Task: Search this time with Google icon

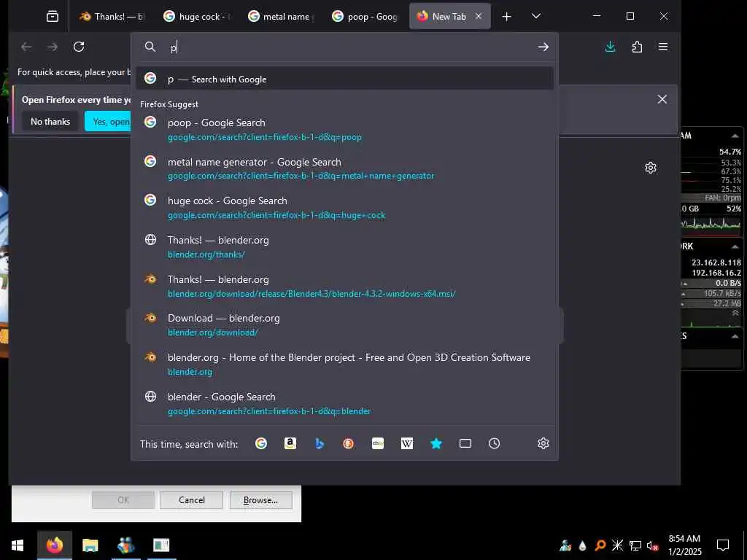Action: tap(261, 444)
